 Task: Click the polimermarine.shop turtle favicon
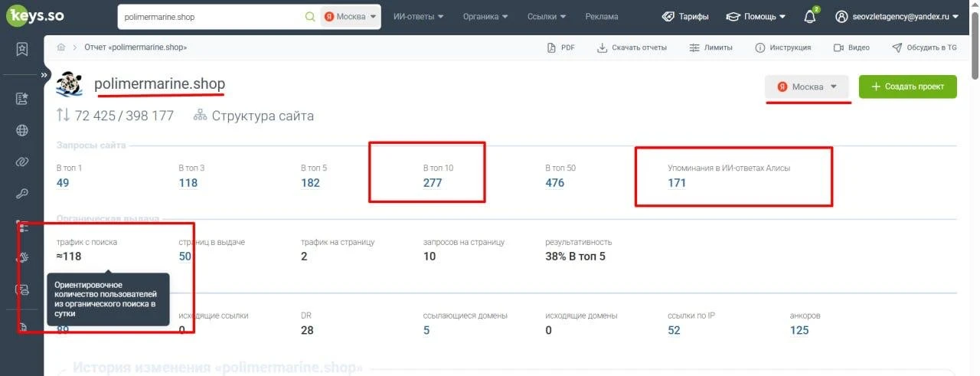70,84
